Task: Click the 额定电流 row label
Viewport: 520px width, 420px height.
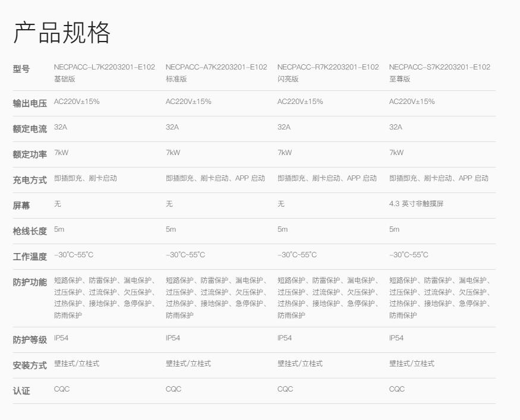Action: pos(30,129)
